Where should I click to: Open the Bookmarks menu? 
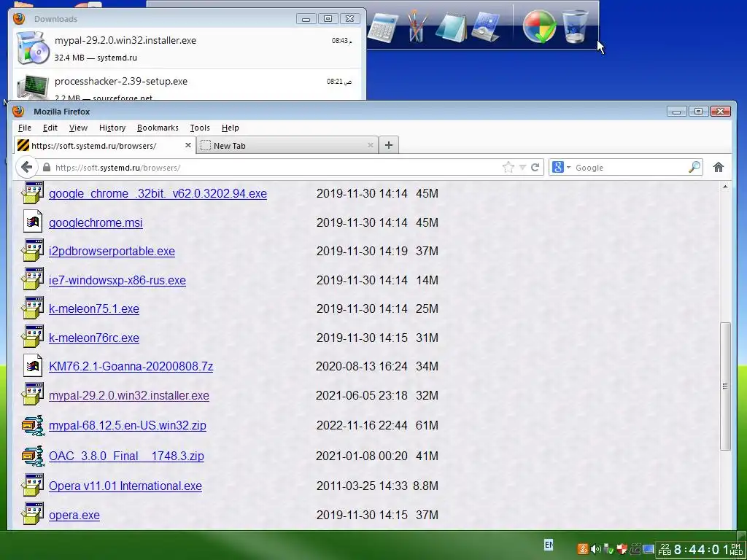158,128
